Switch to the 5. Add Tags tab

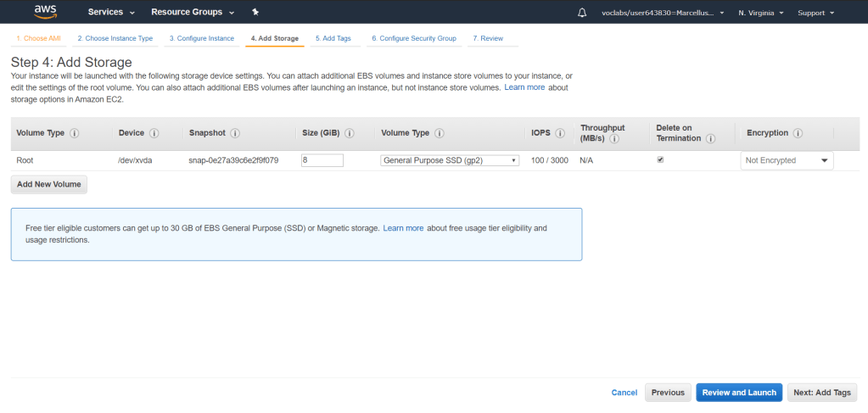(333, 38)
